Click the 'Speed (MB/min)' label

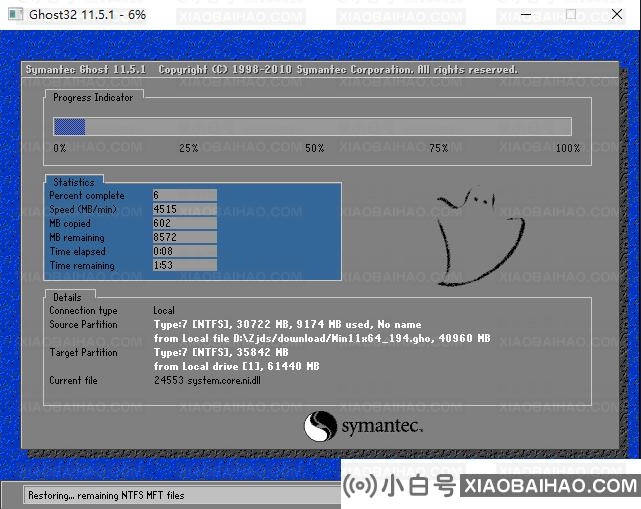83,210
